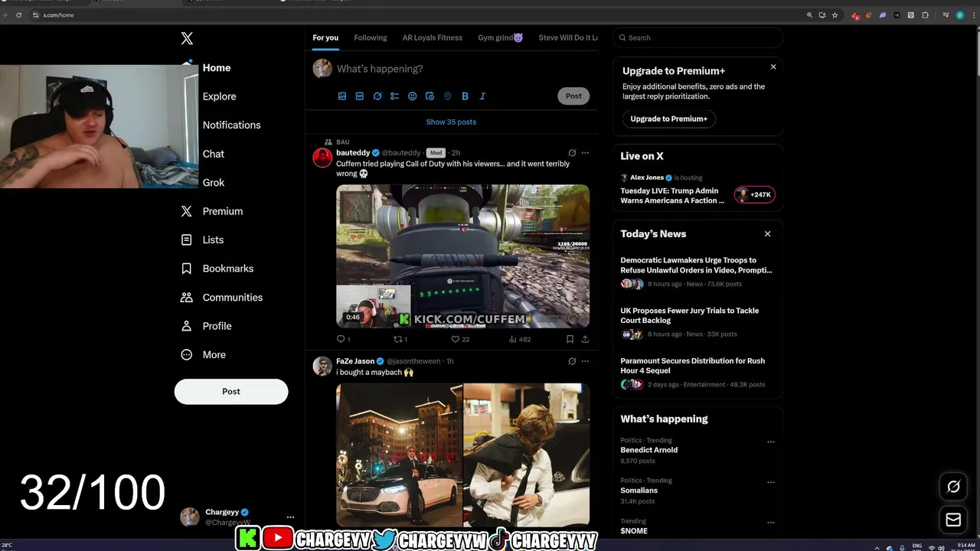Add media image icon in composer
The width and height of the screenshot is (980, 551).
(x=342, y=96)
